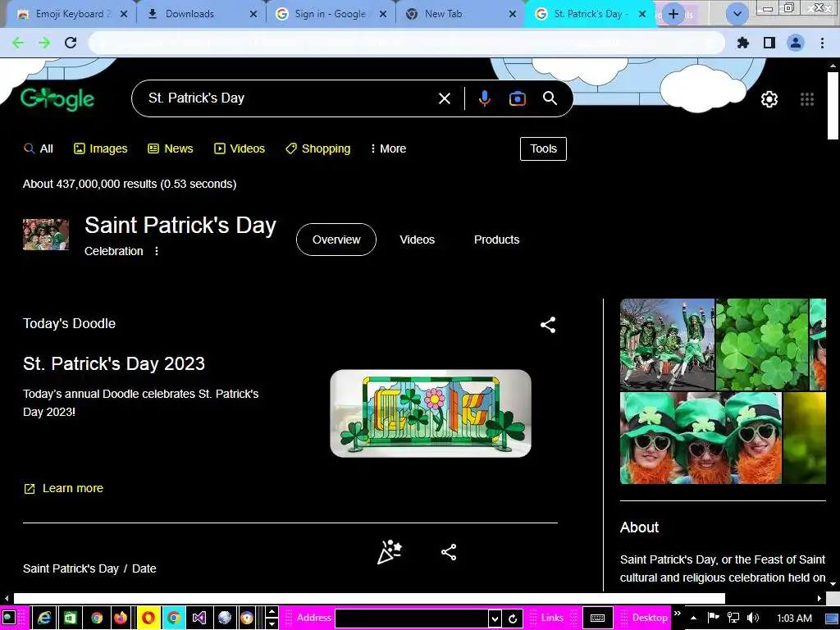This screenshot has height=630, width=840.
Task: Click the share icon beside the party popper
Action: coord(449,552)
